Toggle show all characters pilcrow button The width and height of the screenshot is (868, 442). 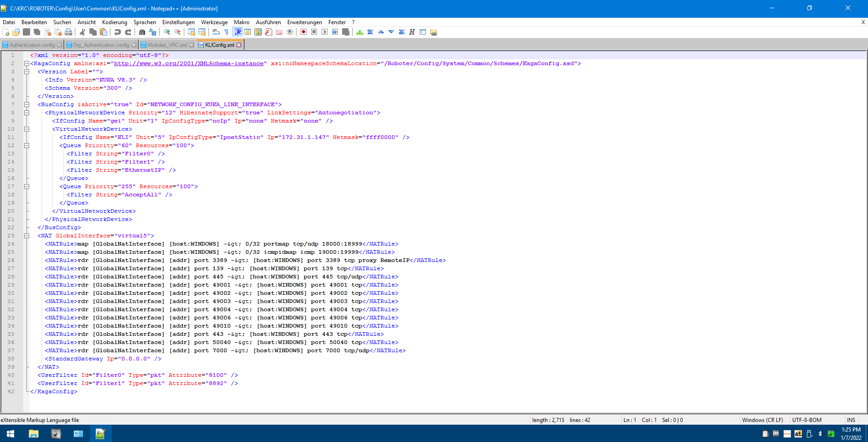226,32
